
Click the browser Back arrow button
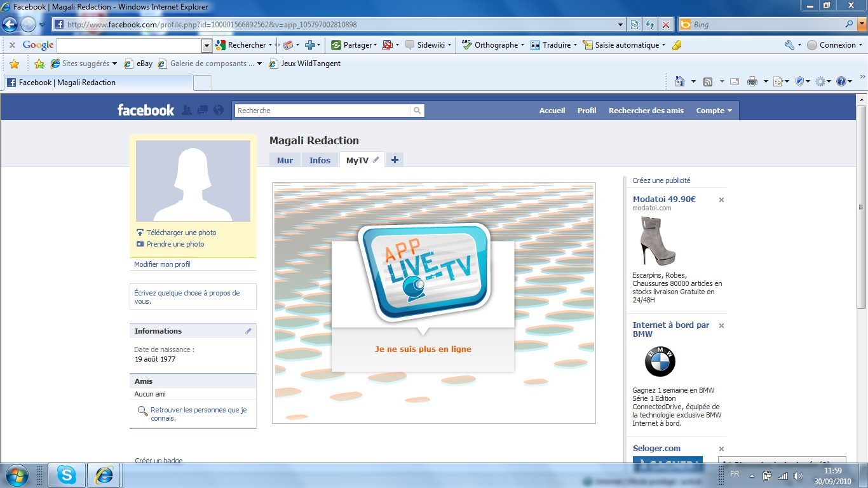[x=9, y=25]
